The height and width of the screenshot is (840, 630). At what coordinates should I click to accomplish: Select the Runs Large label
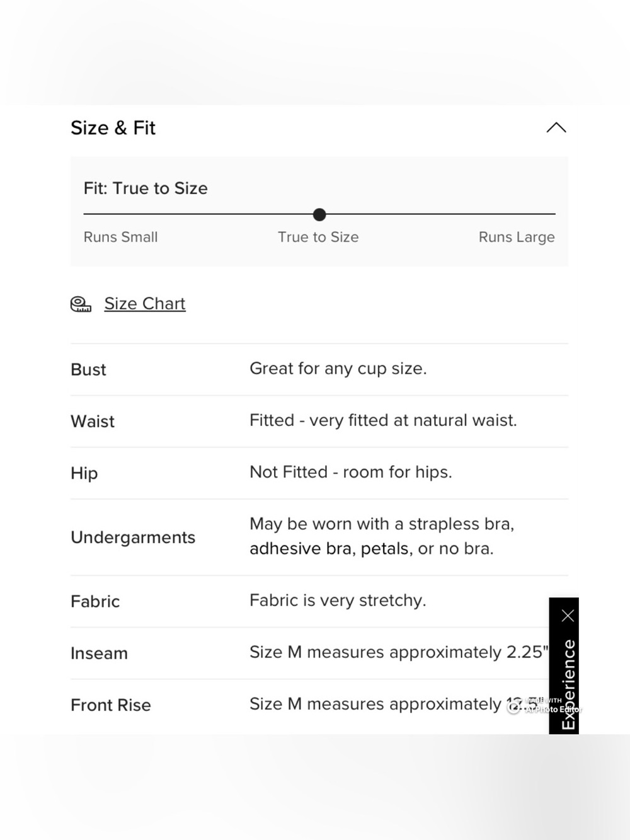517,237
